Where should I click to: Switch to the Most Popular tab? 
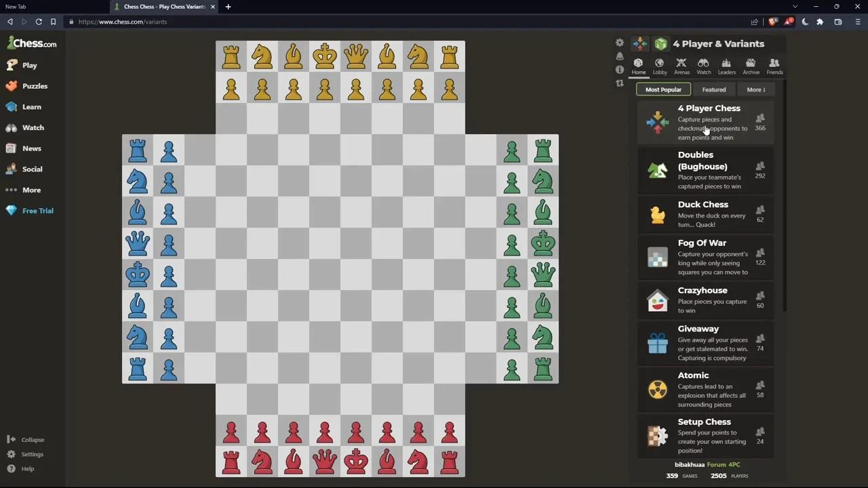pyautogui.click(x=663, y=89)
